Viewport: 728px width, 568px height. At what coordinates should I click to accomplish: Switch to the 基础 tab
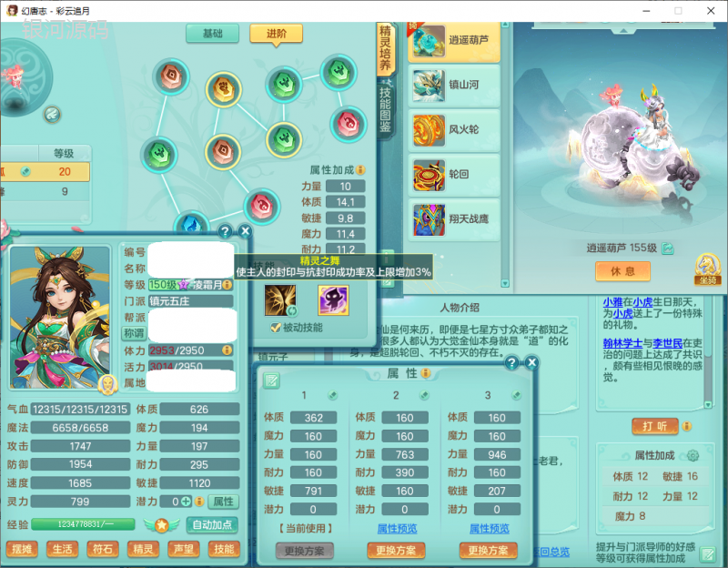click(x=212, y=34)
